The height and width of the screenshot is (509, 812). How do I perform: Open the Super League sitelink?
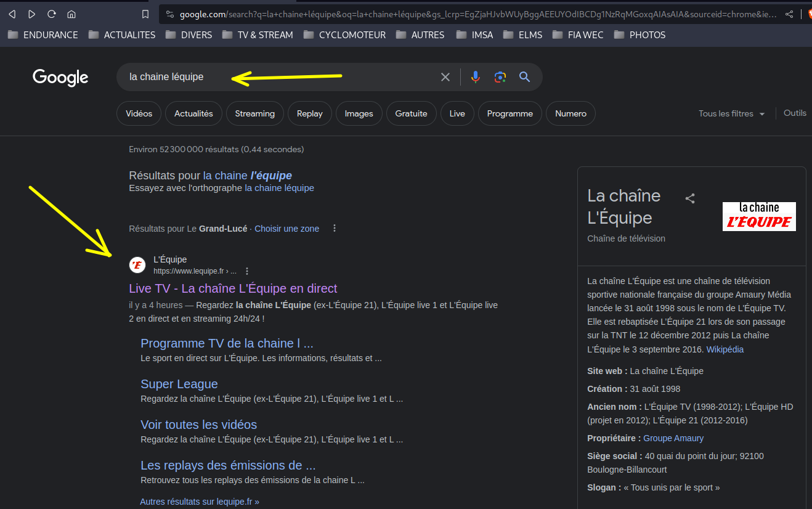click(179, 384)
